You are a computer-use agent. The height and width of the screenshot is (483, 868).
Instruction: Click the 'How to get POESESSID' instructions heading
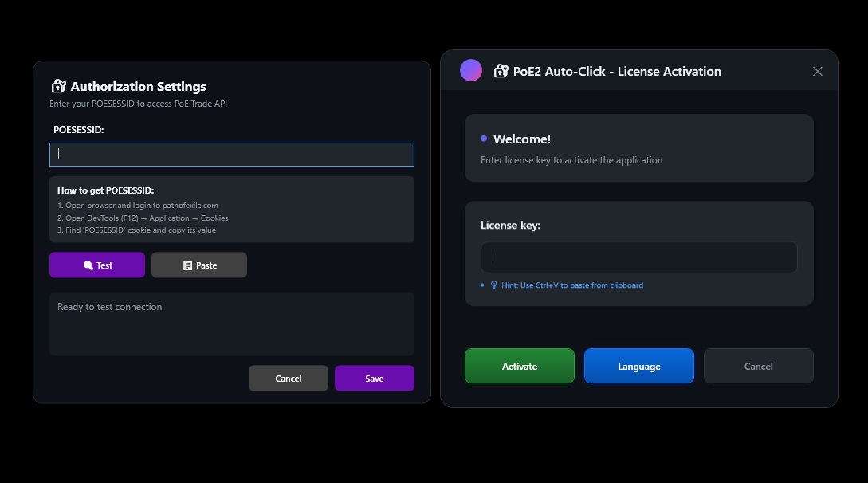coord(105,190)
